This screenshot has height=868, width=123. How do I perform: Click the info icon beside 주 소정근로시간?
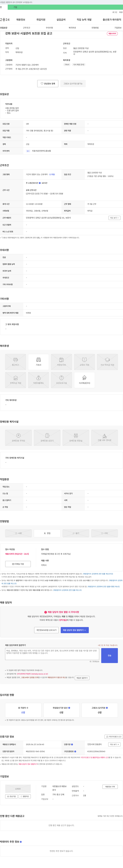click(40, 183)
